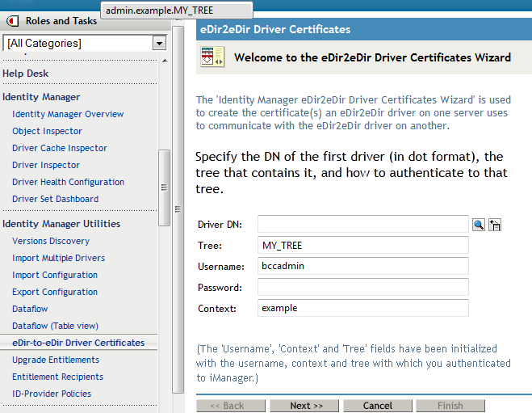
Task: Expand the Help Desk section
Action: [x=26, y=74]
